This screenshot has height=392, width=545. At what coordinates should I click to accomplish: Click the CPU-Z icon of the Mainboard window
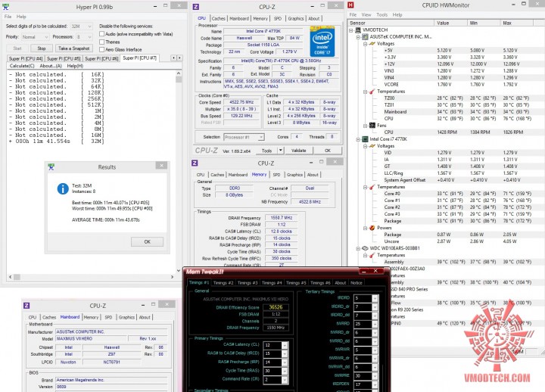point(26,306)
